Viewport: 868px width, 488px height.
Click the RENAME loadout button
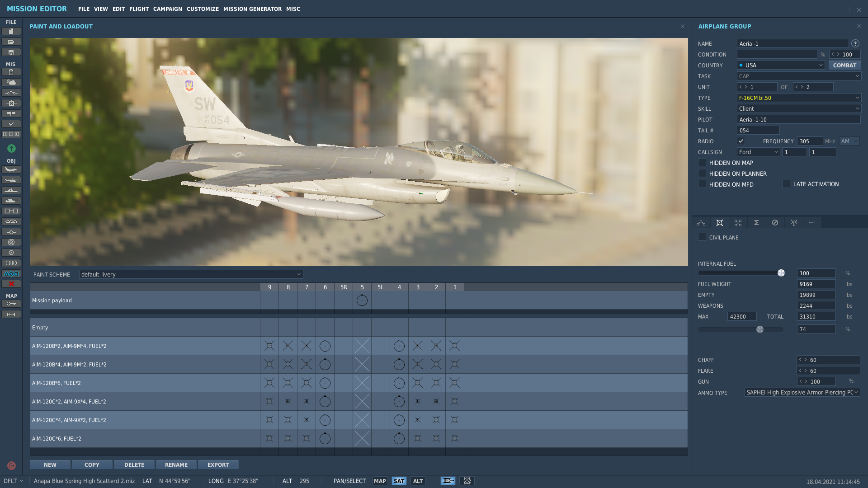pos(176,465)
